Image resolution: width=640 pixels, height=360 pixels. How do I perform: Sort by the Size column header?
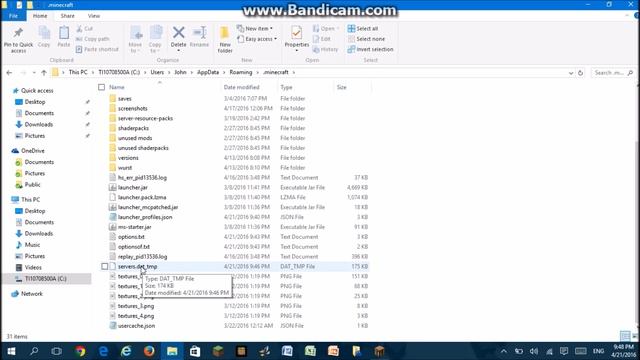[342, 87]
